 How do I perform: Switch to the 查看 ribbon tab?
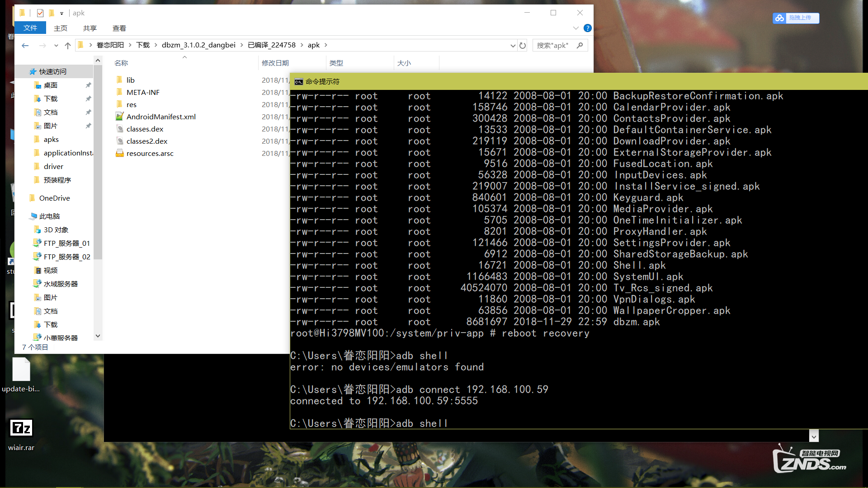pyautogui.click(x=119, y=28)
